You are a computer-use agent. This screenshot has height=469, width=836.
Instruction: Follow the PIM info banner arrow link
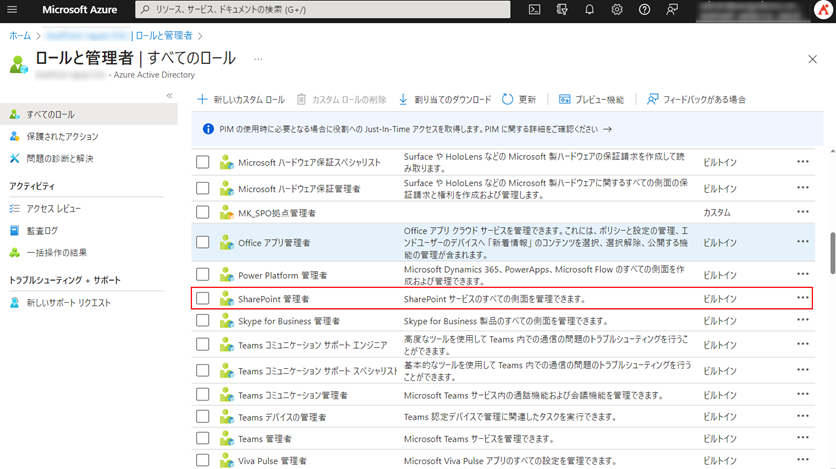tap(607, 129)
